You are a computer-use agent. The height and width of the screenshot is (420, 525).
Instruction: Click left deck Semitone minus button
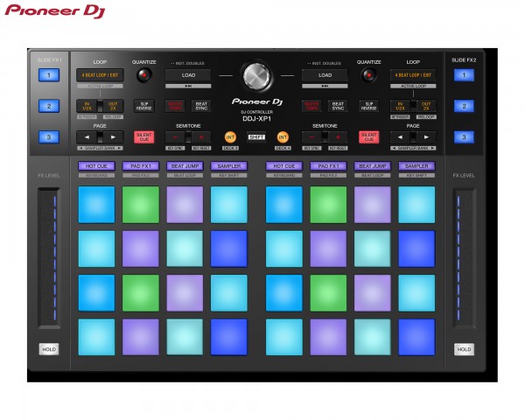tap(175, 137)
